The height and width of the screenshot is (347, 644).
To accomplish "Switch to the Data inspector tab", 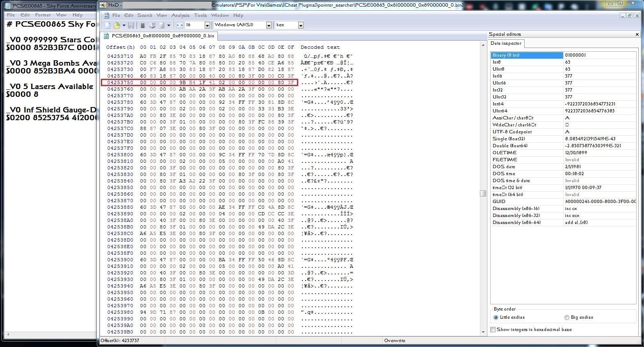I will click(x=506, y=43).
